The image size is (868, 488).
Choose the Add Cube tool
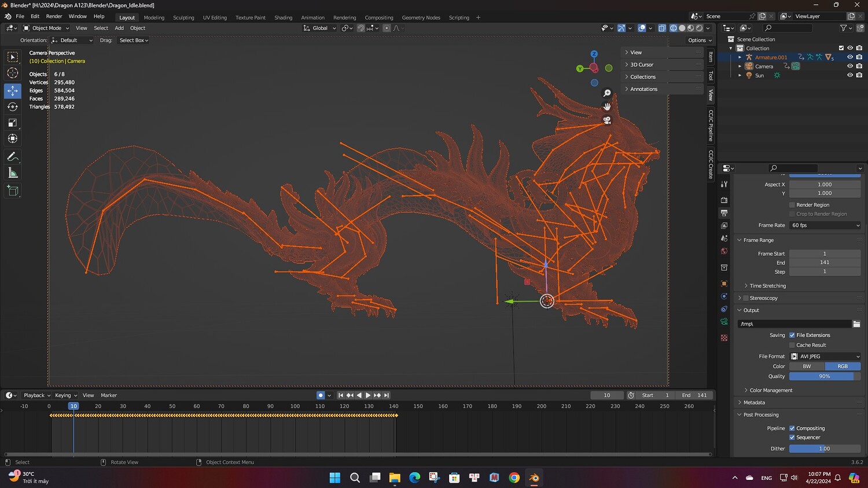click(x=13, y=190)
